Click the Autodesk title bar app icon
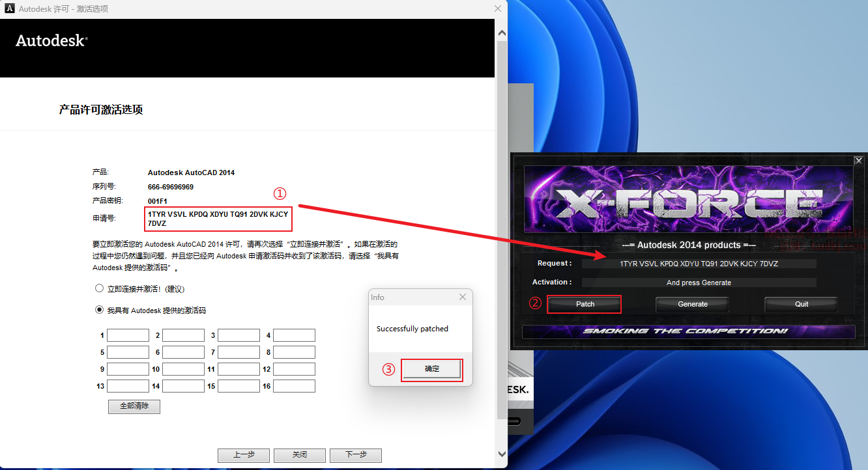 tap(10, 9)
